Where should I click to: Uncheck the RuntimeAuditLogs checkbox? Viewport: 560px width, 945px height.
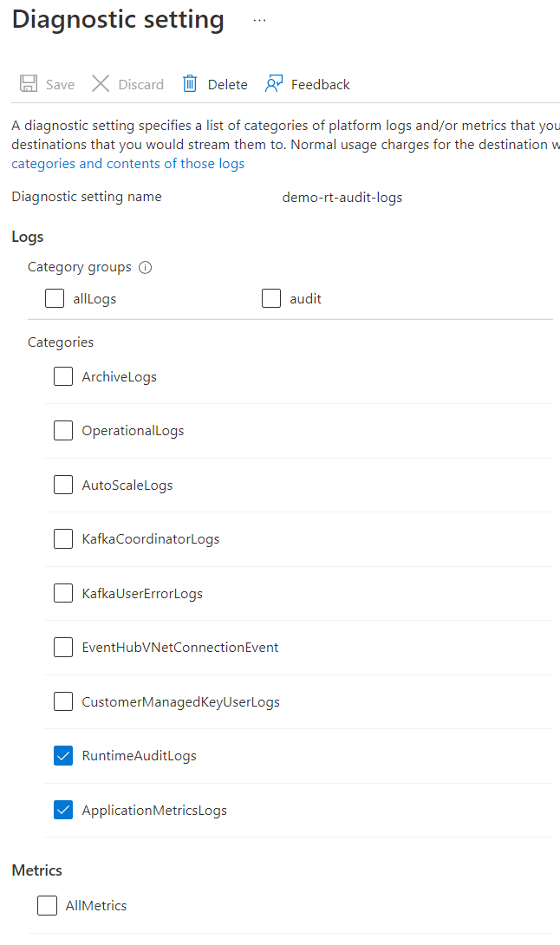[x=63, y=756]
